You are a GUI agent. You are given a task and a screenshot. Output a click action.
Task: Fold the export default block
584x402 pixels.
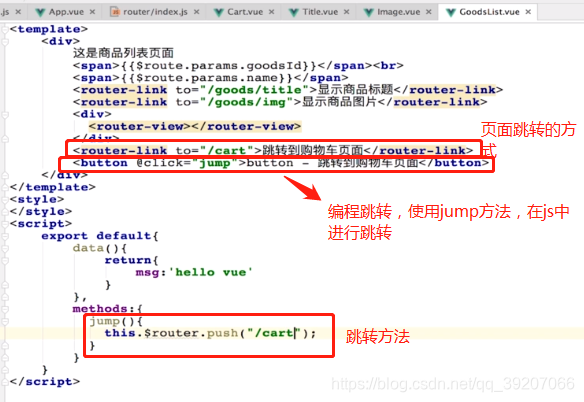coord(5,236)
